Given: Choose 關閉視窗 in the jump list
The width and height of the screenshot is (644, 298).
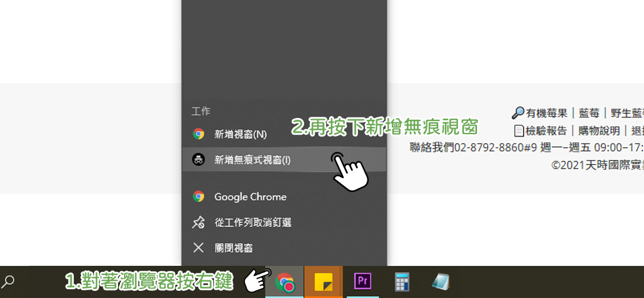Looking at the screenshot, I should tap(284, 248).
